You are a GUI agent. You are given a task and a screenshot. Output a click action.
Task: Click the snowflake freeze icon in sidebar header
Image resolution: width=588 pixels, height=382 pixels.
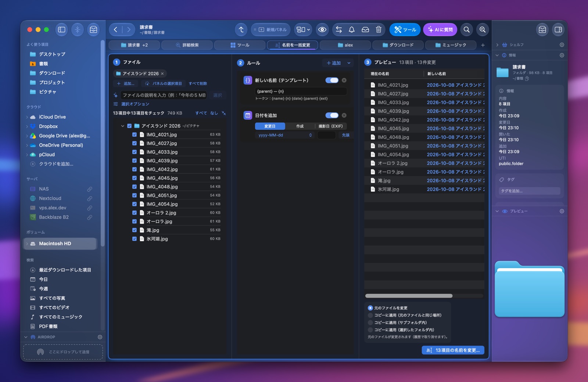(78, 30)
